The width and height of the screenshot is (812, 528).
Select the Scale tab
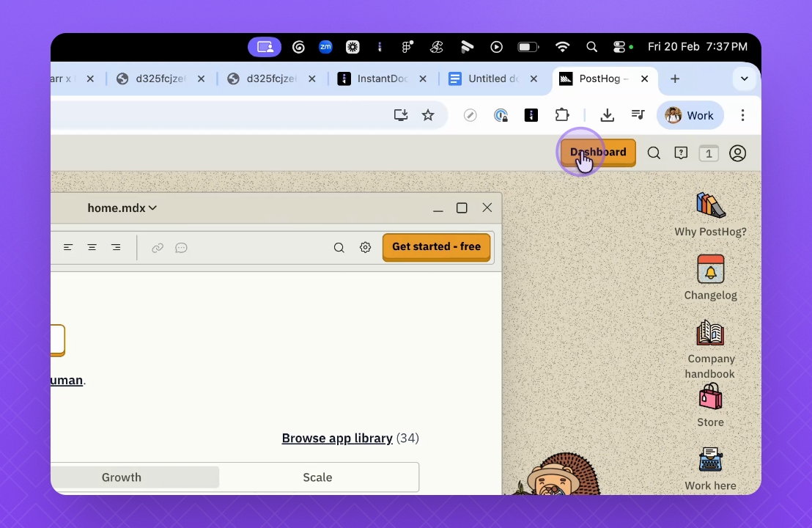click(x=317, y=477)
